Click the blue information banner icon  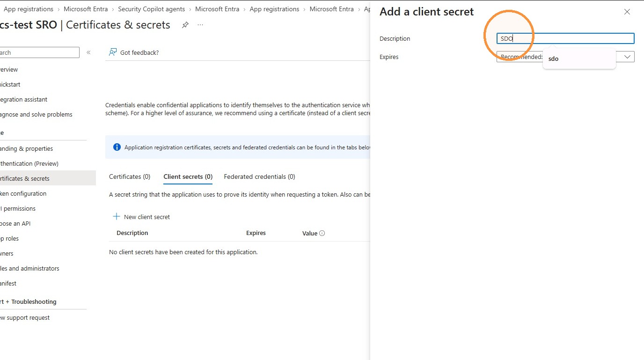coord(117,147)
